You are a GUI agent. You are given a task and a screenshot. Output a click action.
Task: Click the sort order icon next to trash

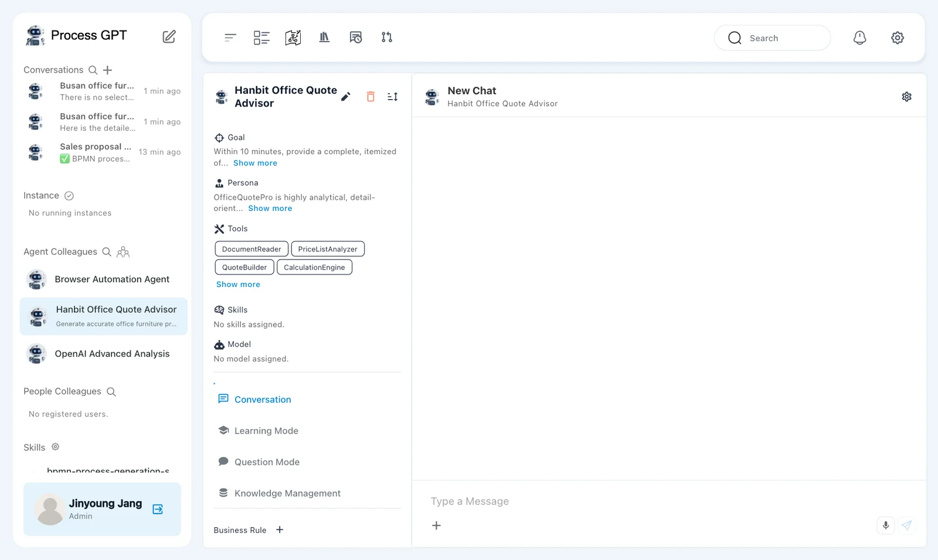coord(393,97)
